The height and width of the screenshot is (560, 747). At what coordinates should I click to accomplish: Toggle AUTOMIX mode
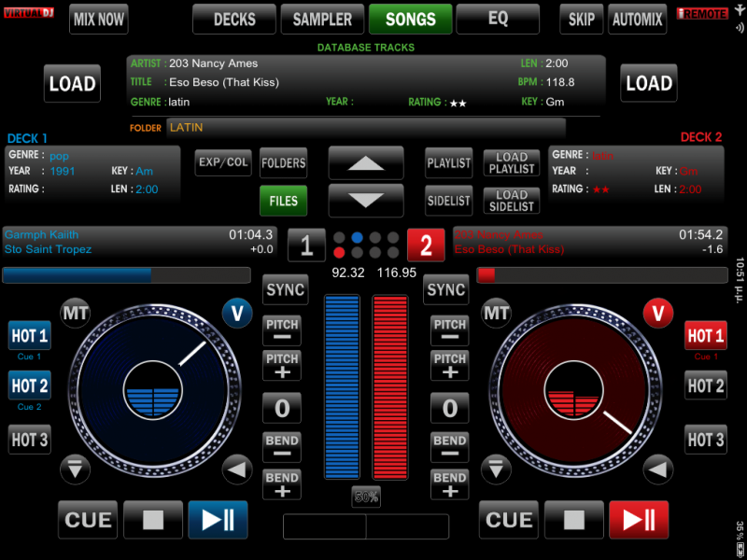(638, 19)
